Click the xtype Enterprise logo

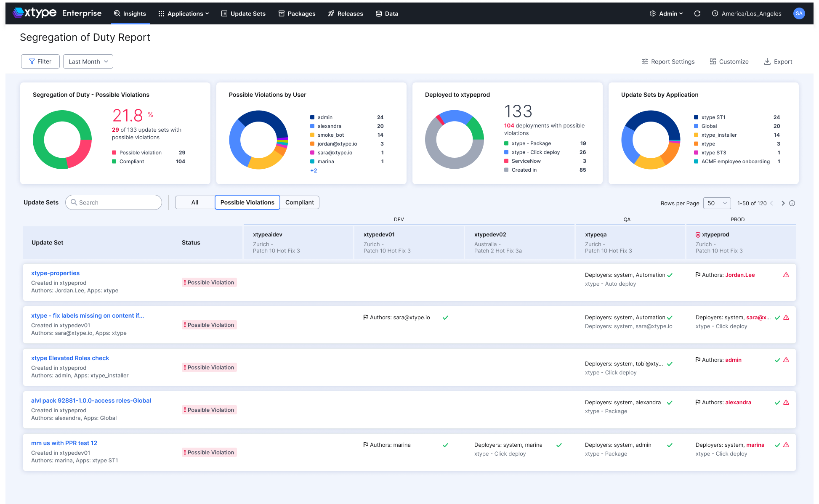pyautogui.click(x=57, y=13)
